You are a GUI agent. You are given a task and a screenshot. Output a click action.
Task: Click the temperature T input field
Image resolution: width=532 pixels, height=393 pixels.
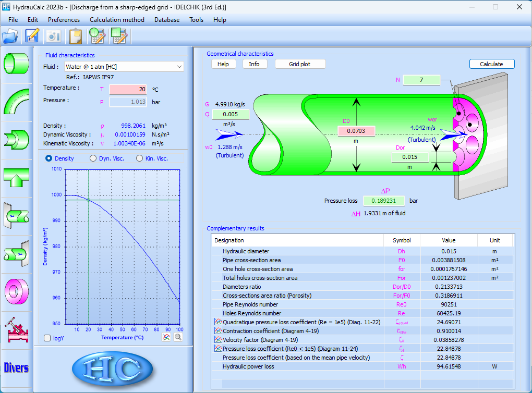click(128, 89)
